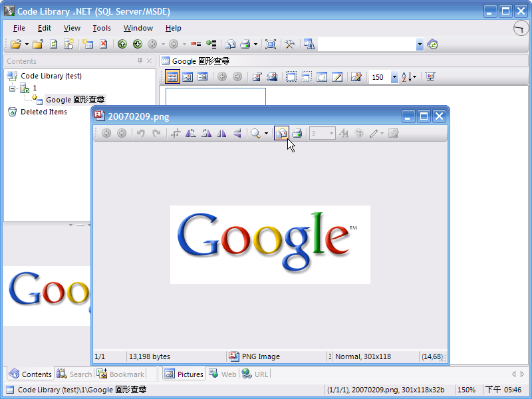Expand the 150 thumbnail size dropdown
Screen dimensions: 532x399
click(394, 77)
